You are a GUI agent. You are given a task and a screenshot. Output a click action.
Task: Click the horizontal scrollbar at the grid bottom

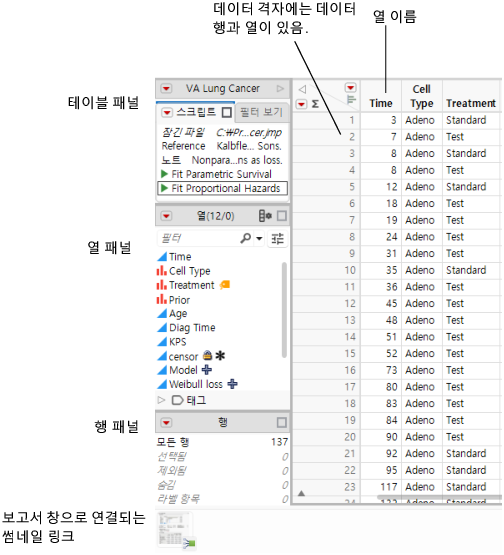(439, 497)
